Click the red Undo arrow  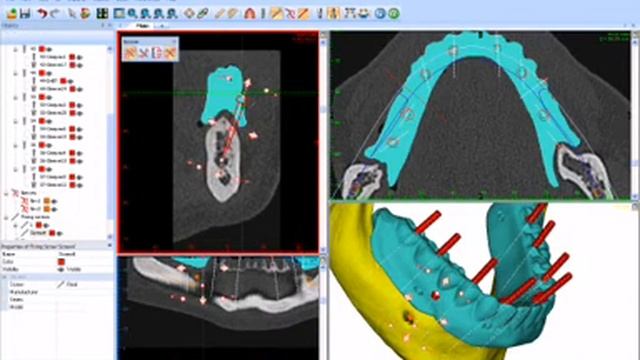pos(42,13)
